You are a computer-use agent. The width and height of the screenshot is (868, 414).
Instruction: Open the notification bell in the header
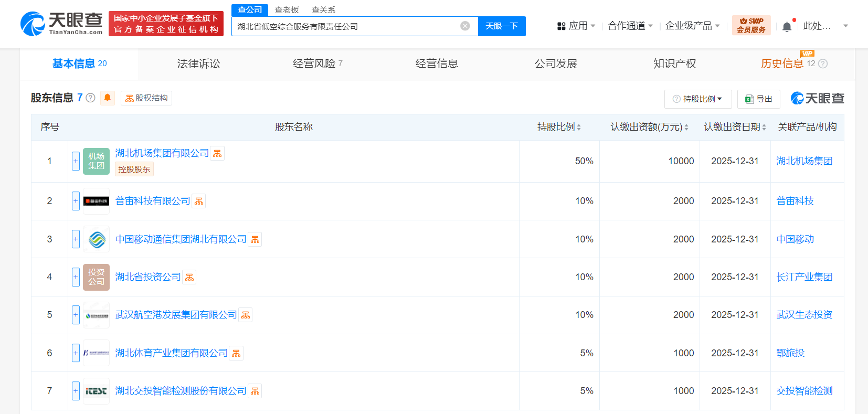coord(787,26)
